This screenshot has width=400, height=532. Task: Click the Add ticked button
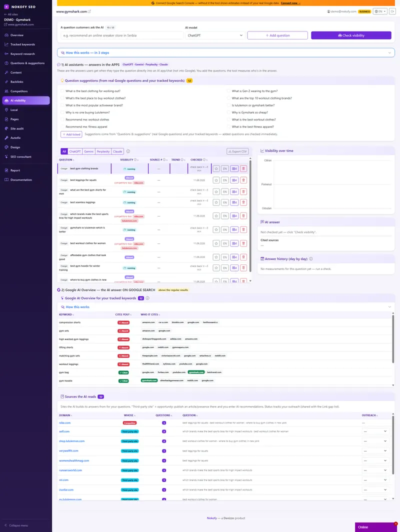tap(71, 134)
